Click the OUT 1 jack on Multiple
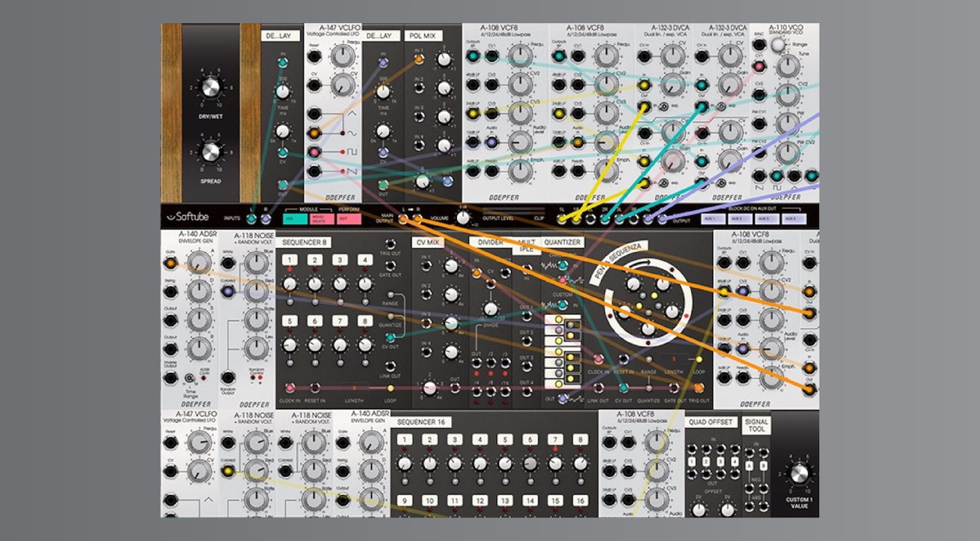This screenshot has height=541, width=980. [526, 316]
